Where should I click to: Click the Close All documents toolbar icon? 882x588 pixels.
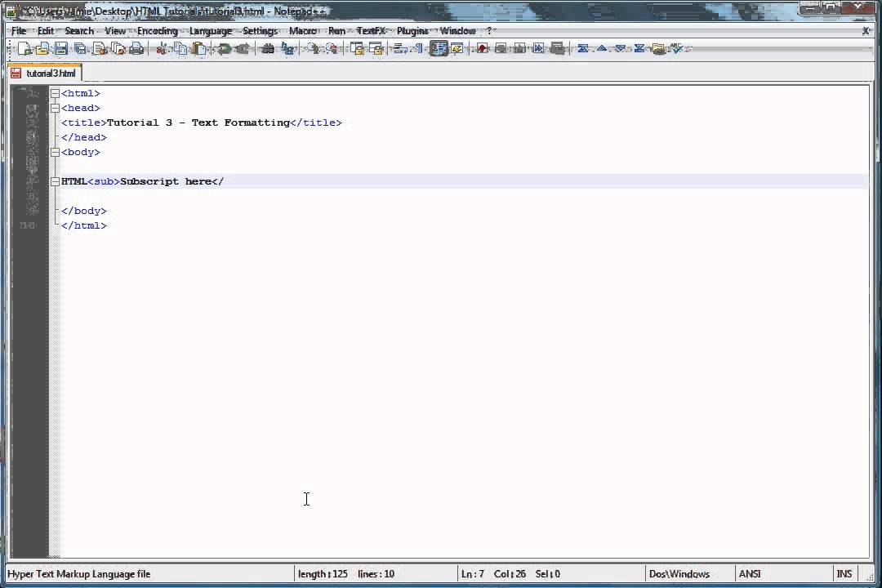[x=118, y=49]
